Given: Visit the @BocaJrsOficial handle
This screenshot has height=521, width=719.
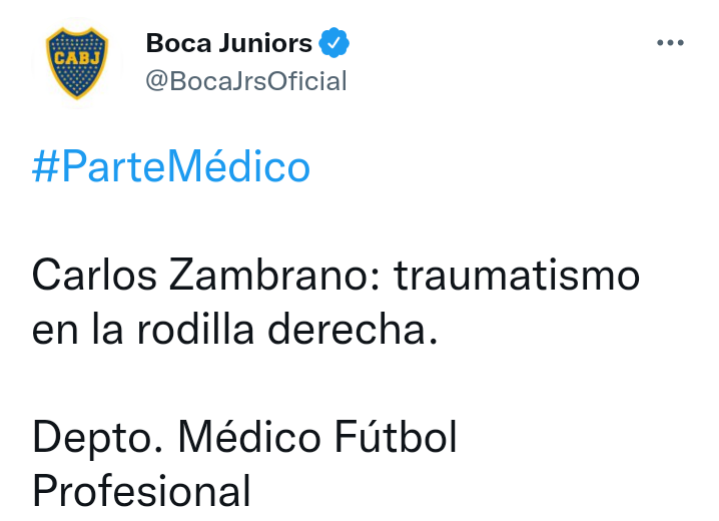Looking at the screenshot, I should coord(246,82).
